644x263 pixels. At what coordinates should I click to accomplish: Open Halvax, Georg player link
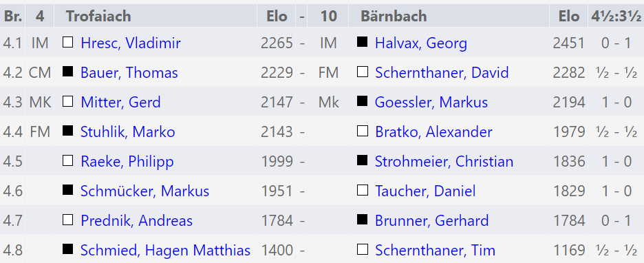(x=420, y=43)
